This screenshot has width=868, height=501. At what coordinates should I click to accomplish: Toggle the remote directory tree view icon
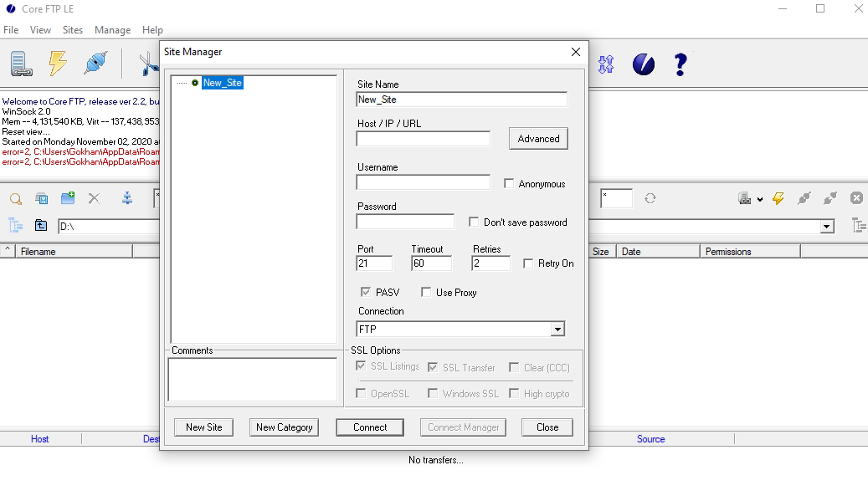pos(859,225)
